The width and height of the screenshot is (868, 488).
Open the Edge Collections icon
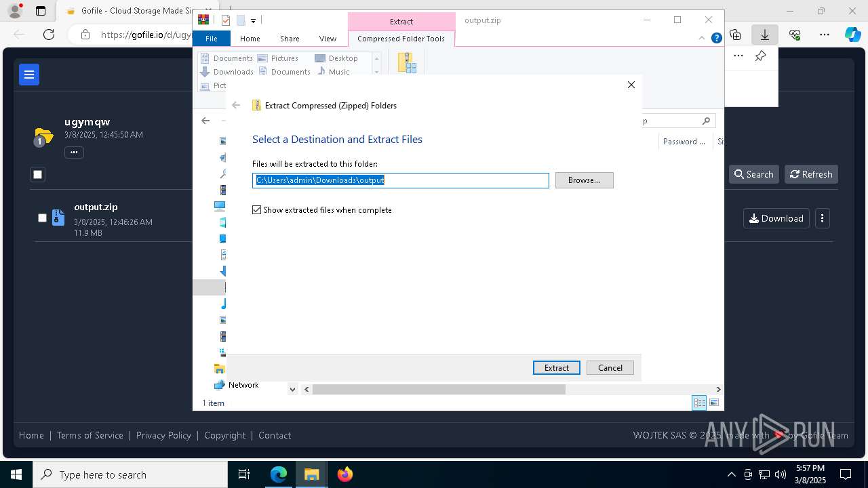(735, 34)
